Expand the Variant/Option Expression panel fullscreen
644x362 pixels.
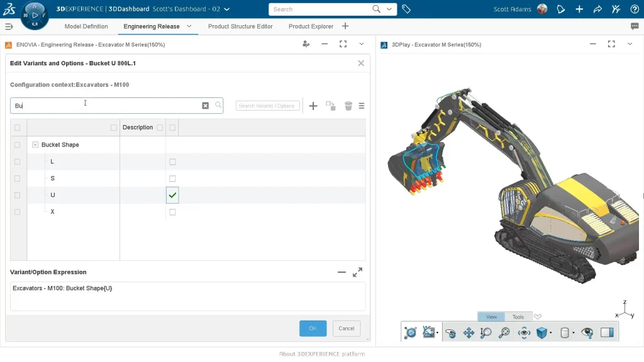pos(357,272)
